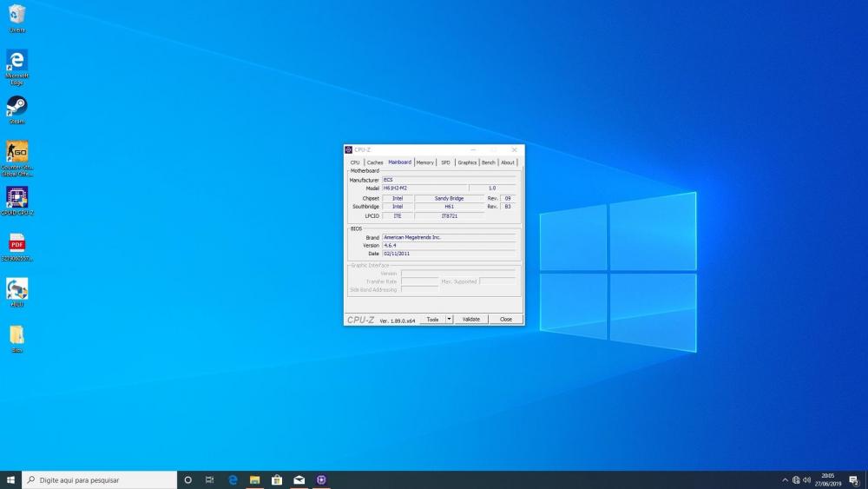
Task: Switch to the Memory tab
Action: click(x=424, y=162)
